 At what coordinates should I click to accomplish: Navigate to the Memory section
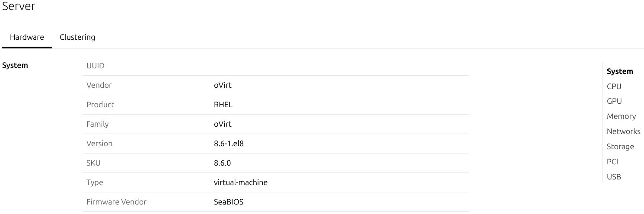621,116
